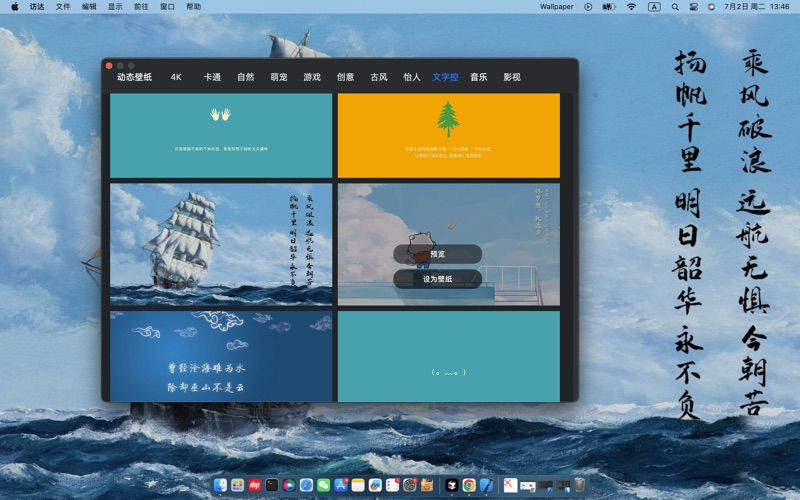Screen dimensions: 800x500
Task: Click the Wi-Fi icon in menu bar
Action: coord(631,6)
